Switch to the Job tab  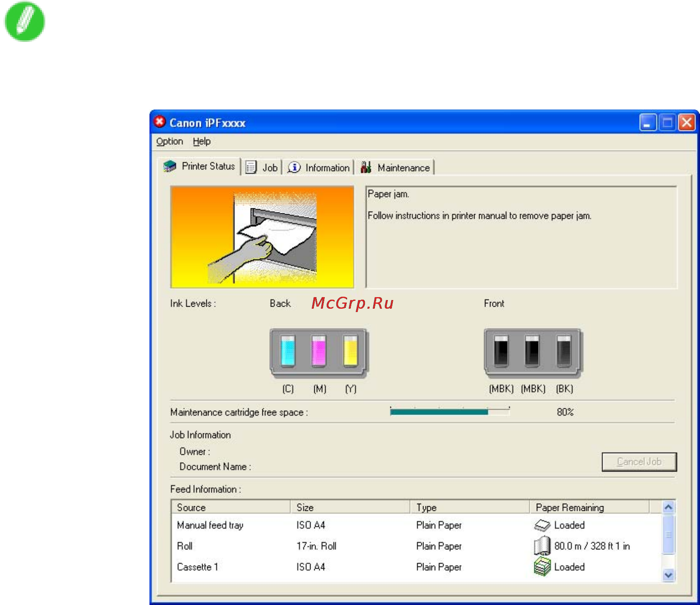tap(262, 168)
